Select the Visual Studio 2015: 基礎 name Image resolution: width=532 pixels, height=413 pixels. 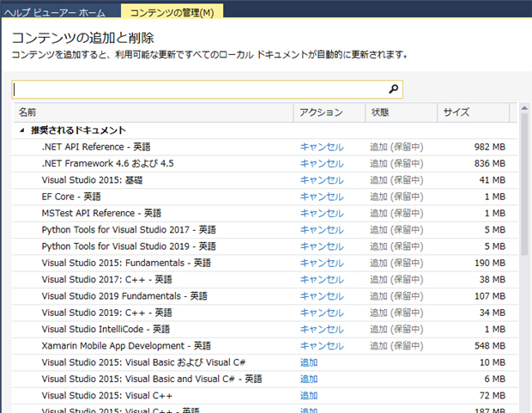(92, 180)
